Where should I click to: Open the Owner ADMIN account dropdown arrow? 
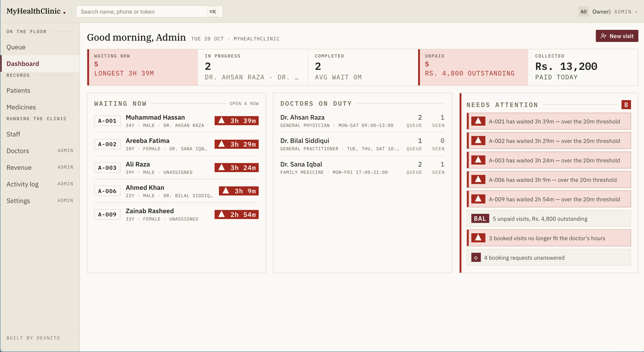tap(636, 12)
